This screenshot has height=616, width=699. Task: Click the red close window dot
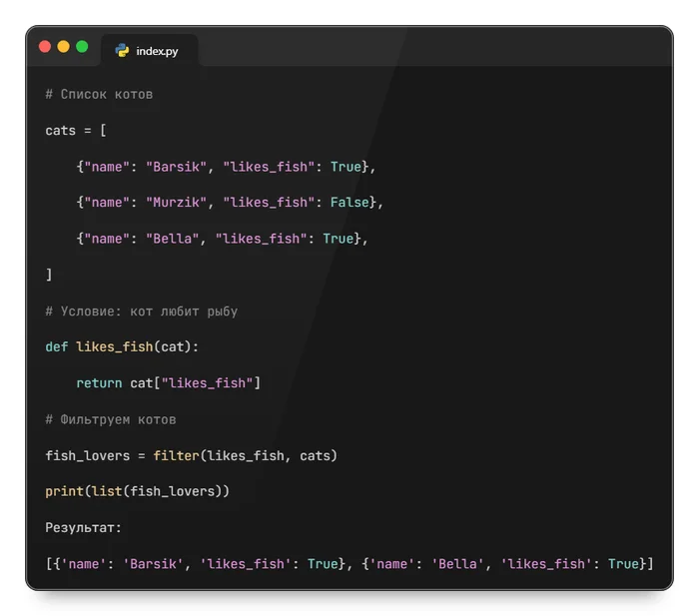45,47
